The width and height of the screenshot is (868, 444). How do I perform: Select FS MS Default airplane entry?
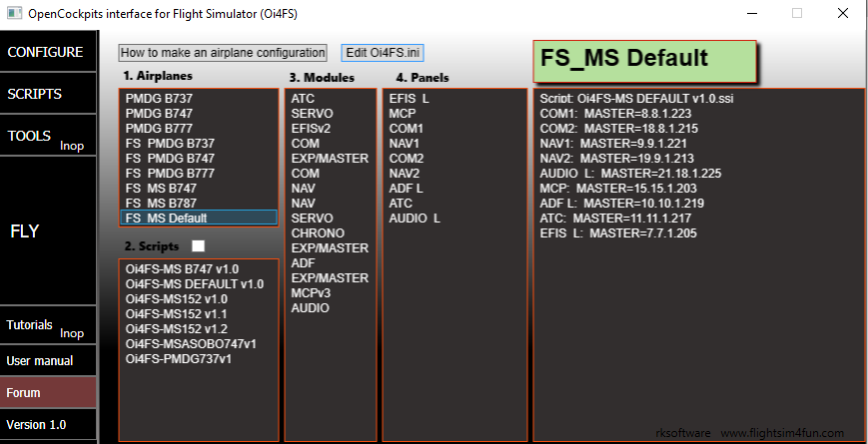point(199,218)
